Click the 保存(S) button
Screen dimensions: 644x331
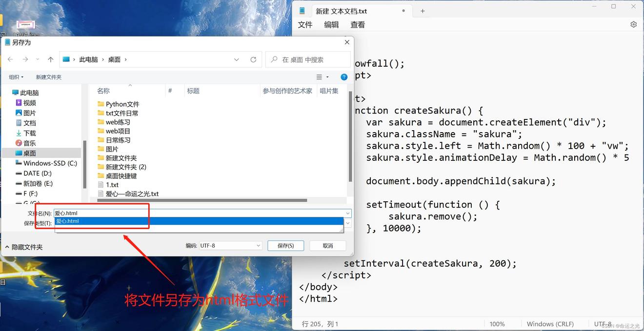pyautogui.click(x=285, y=246)
